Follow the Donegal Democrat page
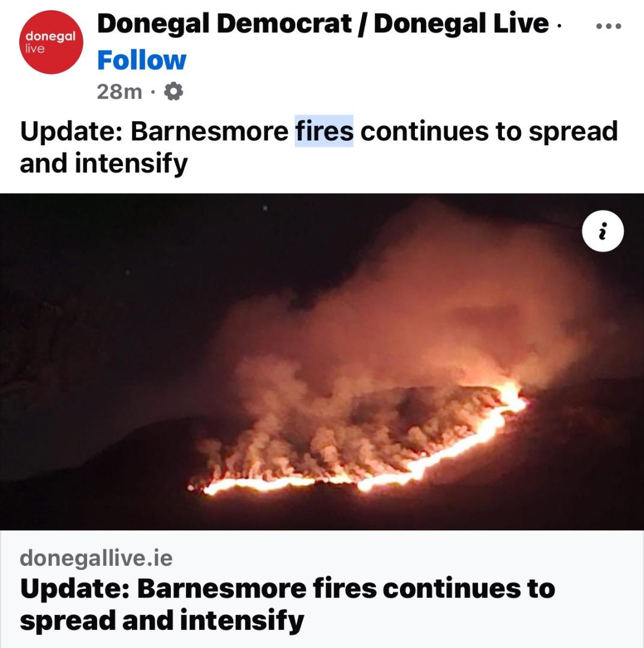 point(142,61)
